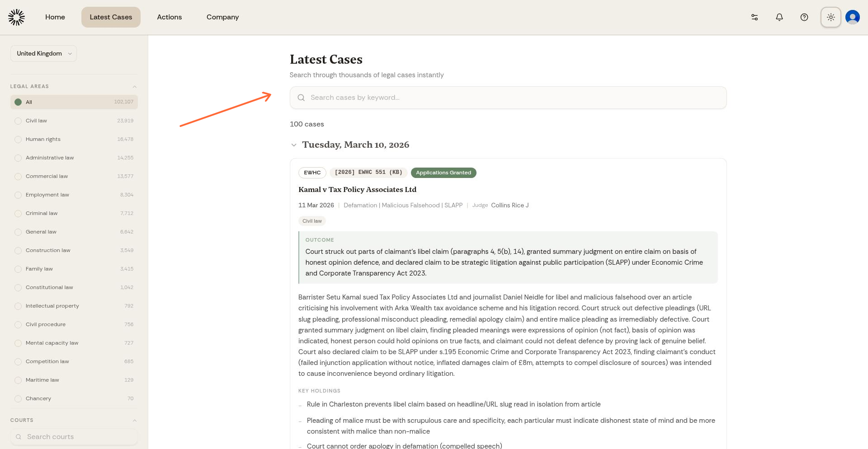868x449 pixels.
Task: Collapse the Tuesday, March 10, 2026 section
Action: click(294, 145)
